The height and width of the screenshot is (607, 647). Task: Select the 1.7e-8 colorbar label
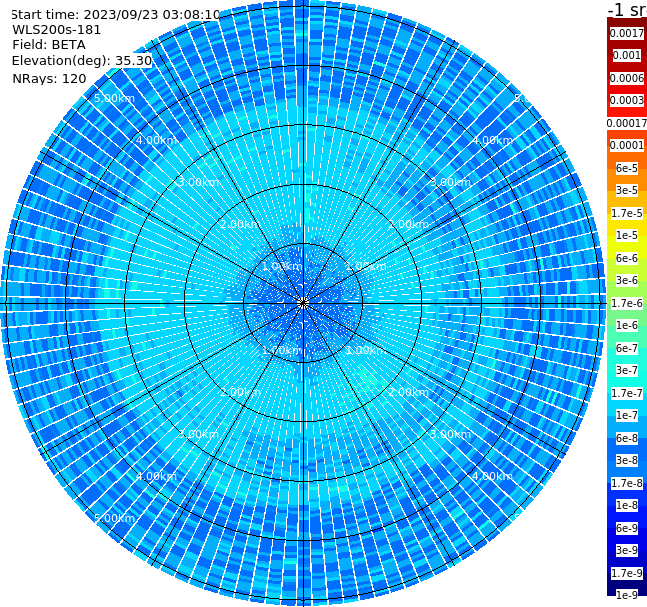coord(627,483)
